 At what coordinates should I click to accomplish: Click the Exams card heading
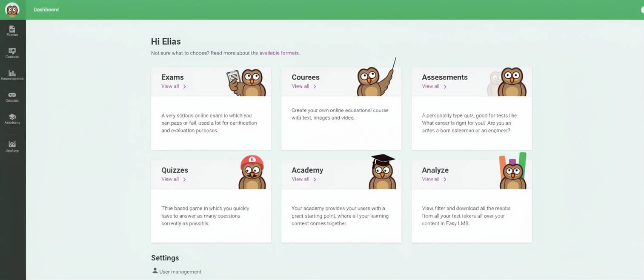[172, 77]
